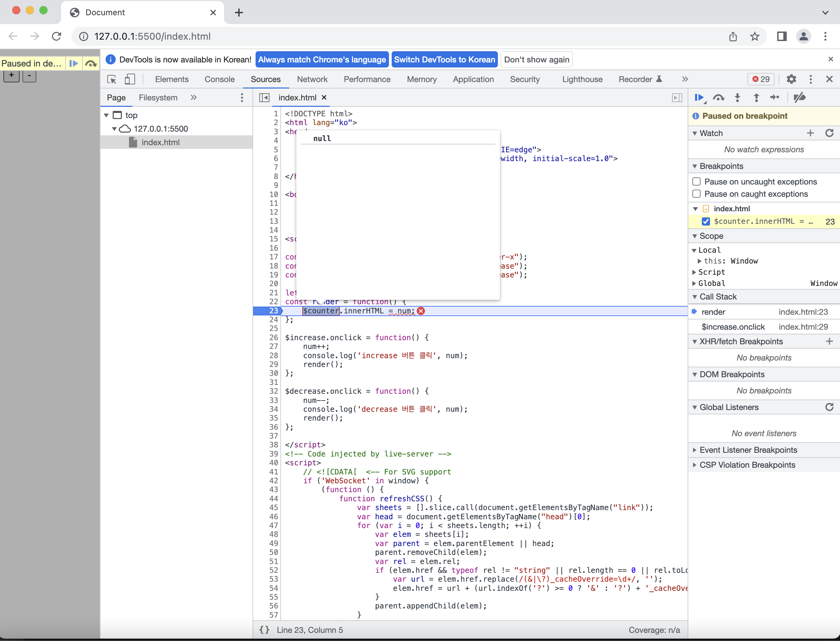Open the Filesystem tab in navigator

[158, 98]
